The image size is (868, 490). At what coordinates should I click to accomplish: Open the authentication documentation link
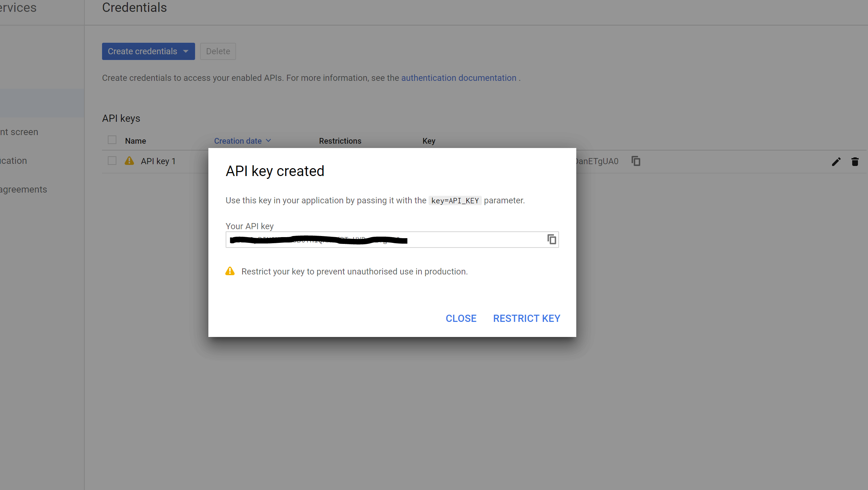pyautogui.click(x=458, y=78)
